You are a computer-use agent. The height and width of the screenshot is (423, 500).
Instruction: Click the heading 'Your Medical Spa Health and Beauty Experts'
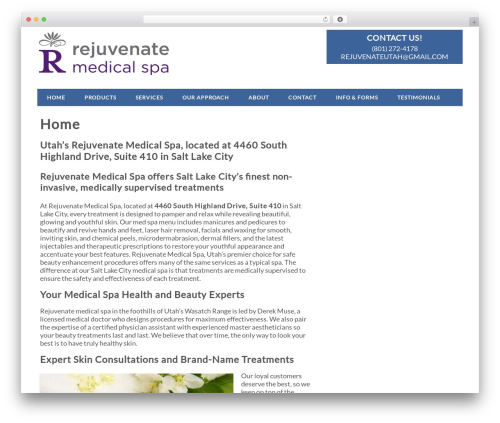[142, 295]
